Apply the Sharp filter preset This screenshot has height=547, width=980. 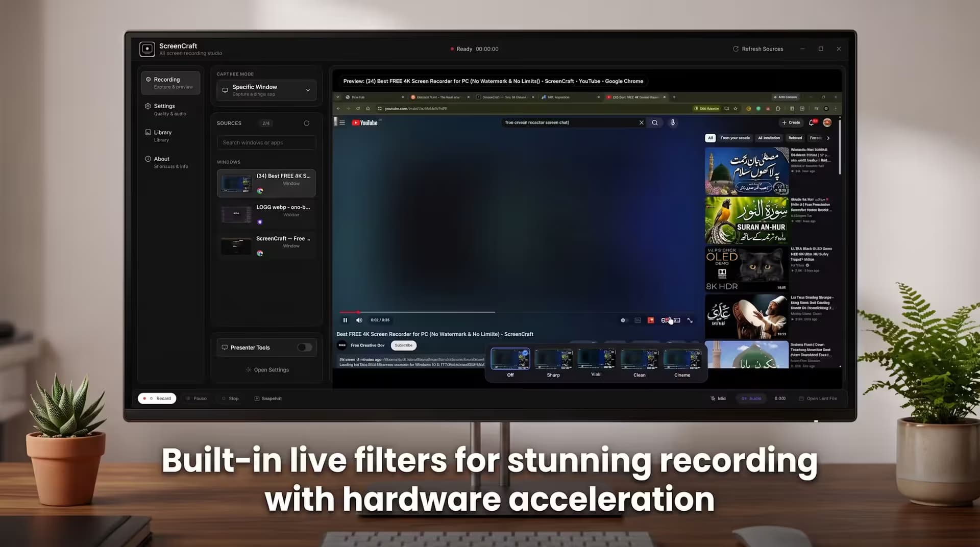(x=553, y=363)
